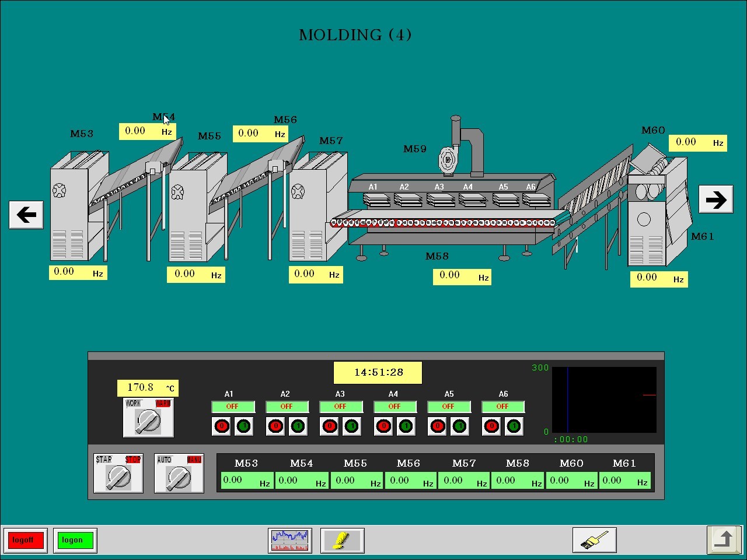Click the M60 Hz value box above the machine

(x=697, y=142)
